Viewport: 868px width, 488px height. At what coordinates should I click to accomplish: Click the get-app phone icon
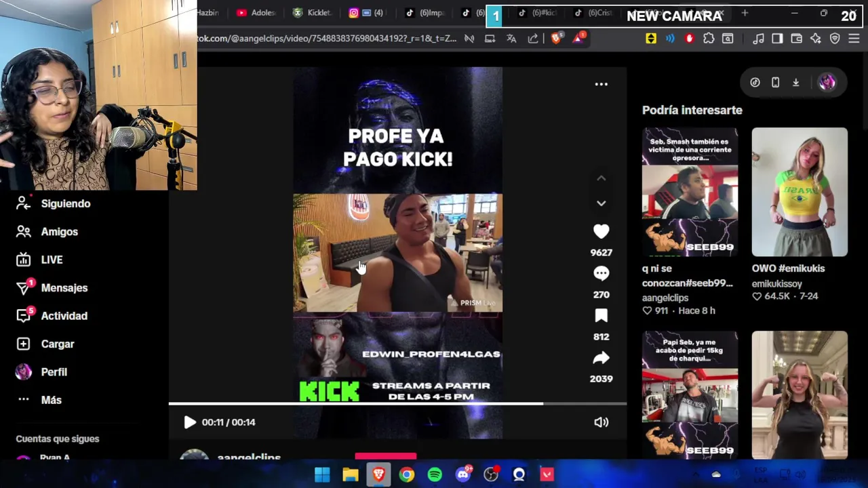775,83
